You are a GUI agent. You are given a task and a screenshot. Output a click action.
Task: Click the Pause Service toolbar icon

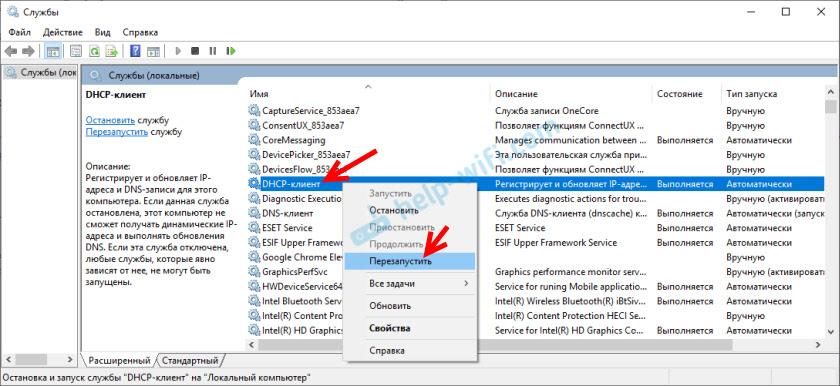point(213,51)
